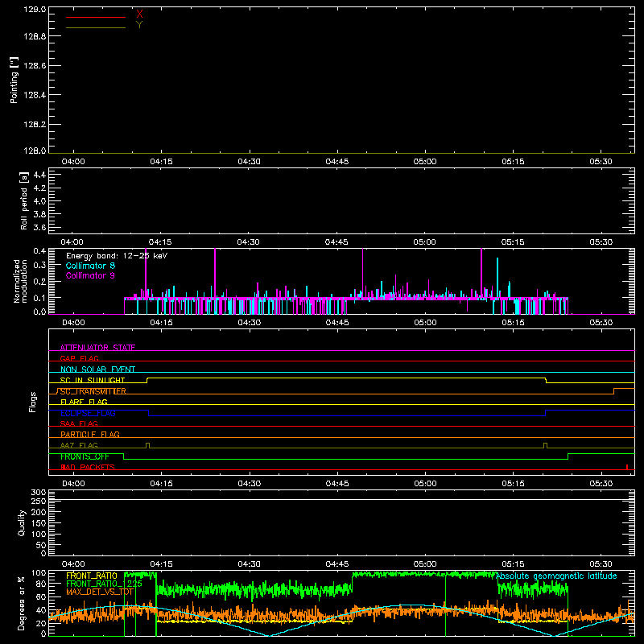Select the green FRONT_RATIO_1225 legend entry

pyautogui.click(x=104, y=584)
